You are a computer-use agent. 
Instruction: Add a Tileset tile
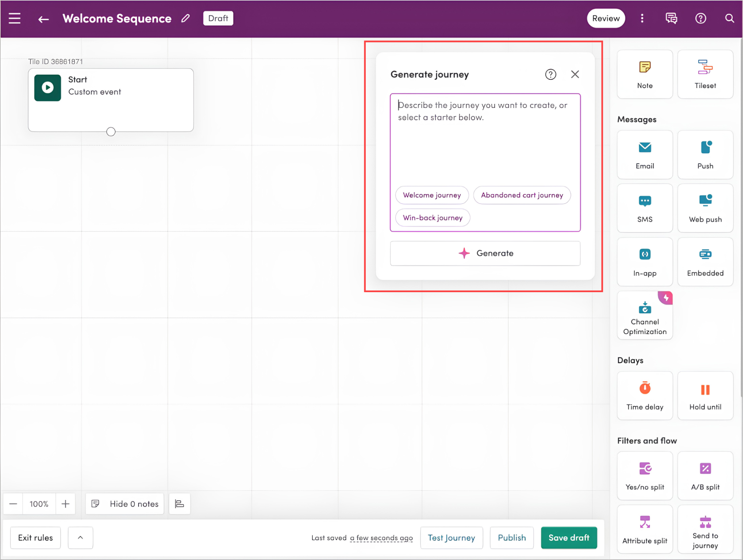point(705,74)
